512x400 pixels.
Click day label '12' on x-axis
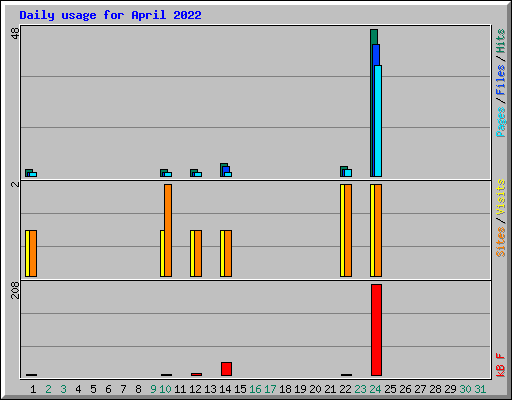tap(195, 389)
